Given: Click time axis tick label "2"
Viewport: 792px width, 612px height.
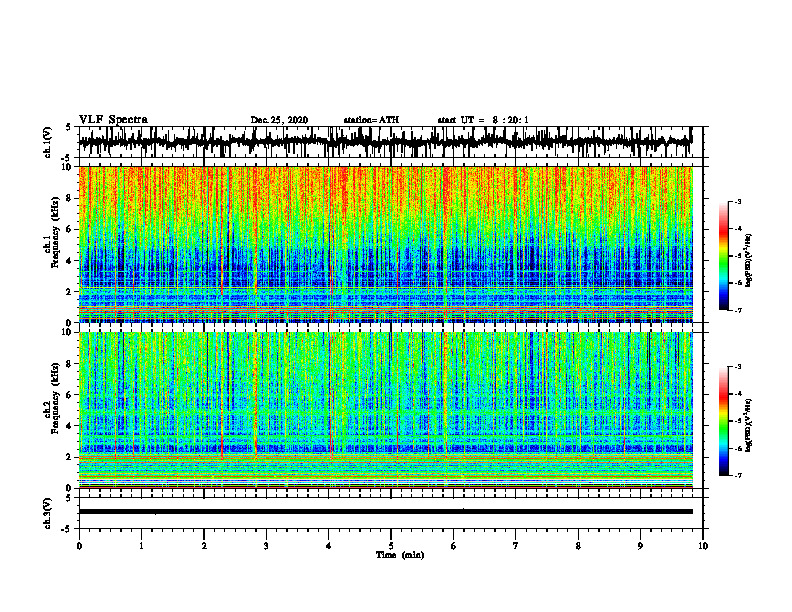Looking at the screenshot, I should click(204, 546).
